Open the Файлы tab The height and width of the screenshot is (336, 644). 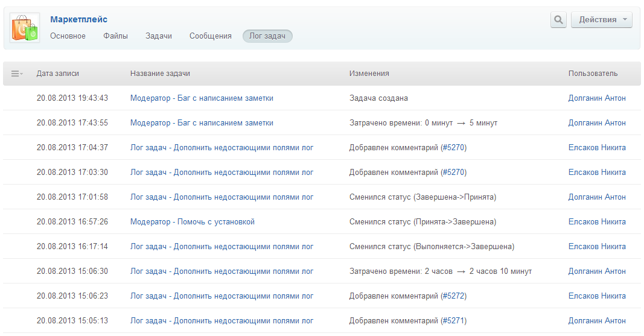click(115, 36)
